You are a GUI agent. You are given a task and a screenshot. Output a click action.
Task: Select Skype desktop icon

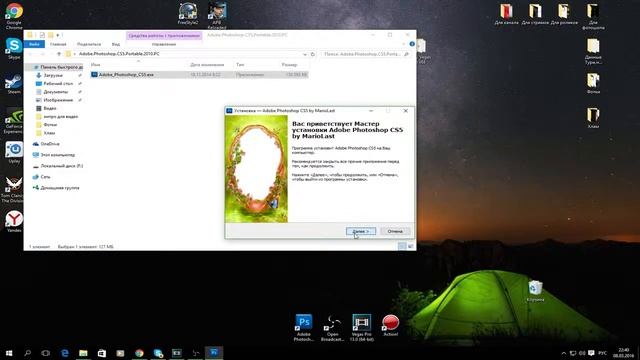point(14,48)
